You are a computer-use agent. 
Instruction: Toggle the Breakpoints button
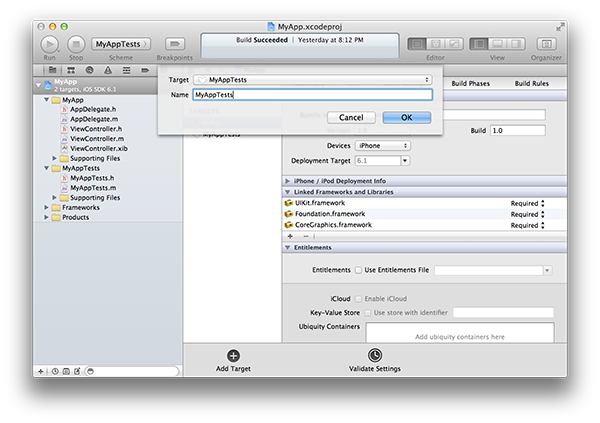click(x=175, y=44)
